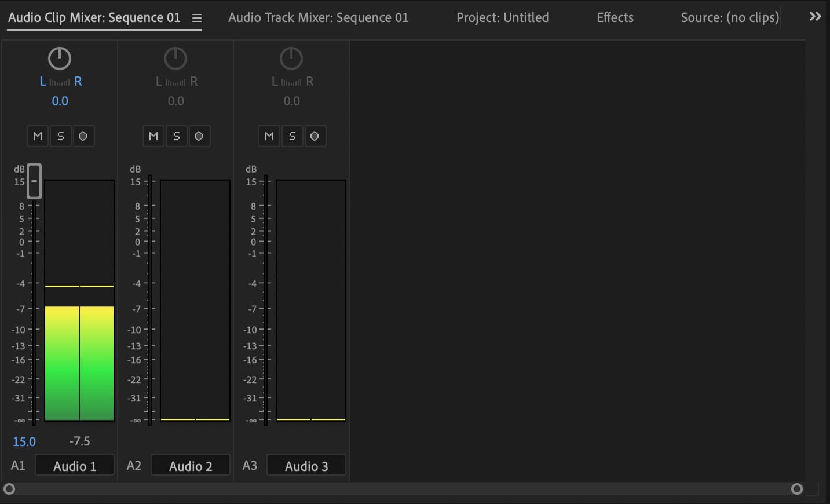The image size is (830, 504).
Task: Click the Audio 1 track name field
Action: tap(74, 465)
